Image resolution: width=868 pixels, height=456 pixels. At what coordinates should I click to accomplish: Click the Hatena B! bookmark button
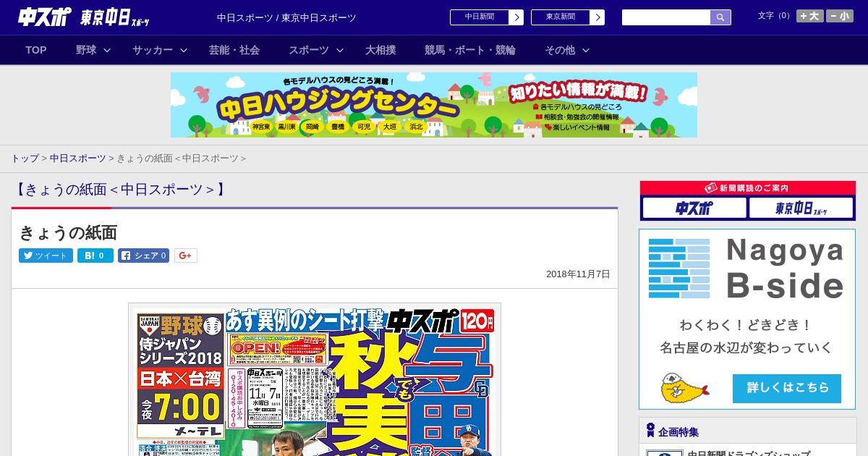click(95, 256)
